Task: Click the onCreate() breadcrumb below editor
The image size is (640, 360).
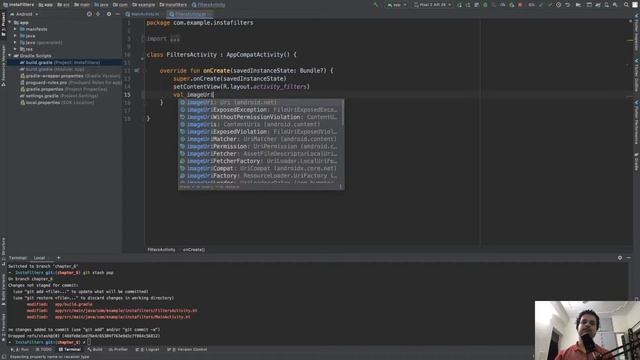Action: pyautogui.click(x=194, y=249)
